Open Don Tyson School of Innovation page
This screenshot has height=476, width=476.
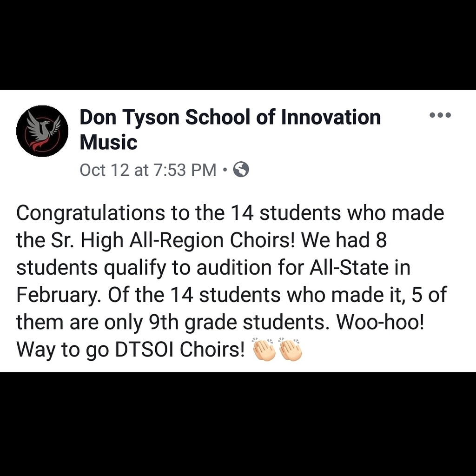[x=230, y=117]
